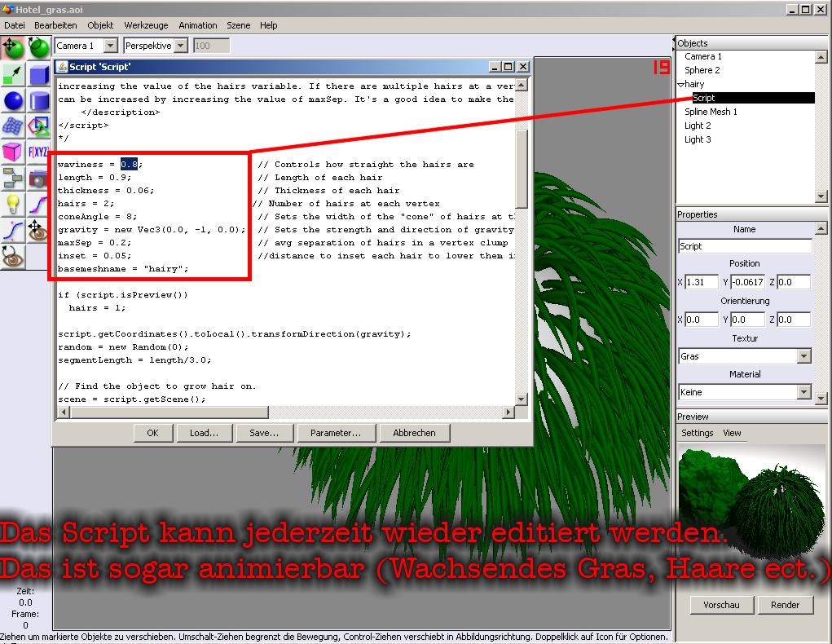The image size is (832, 644).
Task: Click script editor scroll down arrow
Action: pyautogui.click(x=521, y=399)
